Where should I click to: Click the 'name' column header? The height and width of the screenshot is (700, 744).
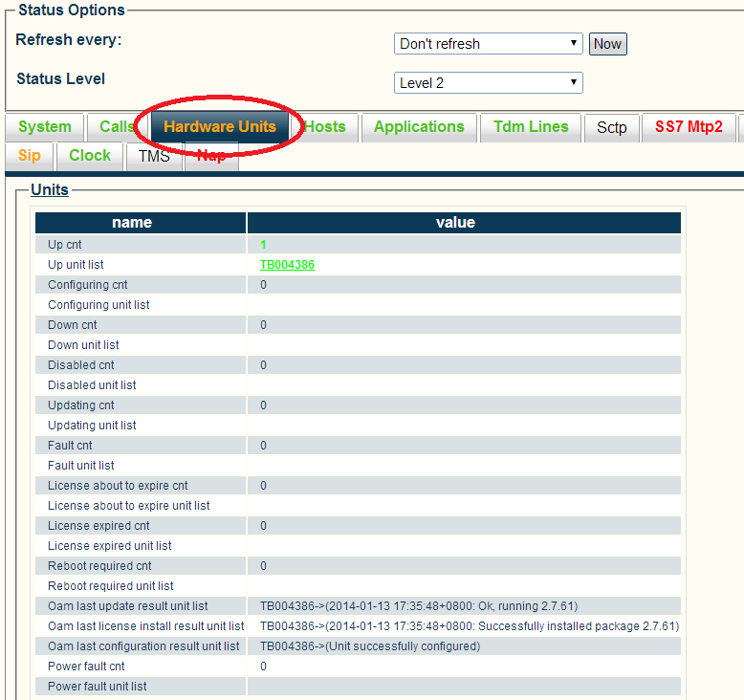tap(141, 223)
